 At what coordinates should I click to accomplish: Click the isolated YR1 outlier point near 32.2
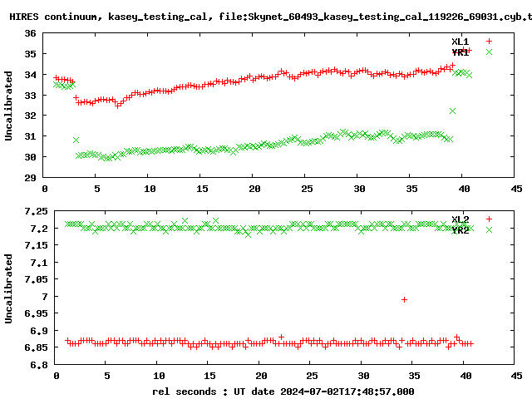pyautogui.click(x=452, y=111)
